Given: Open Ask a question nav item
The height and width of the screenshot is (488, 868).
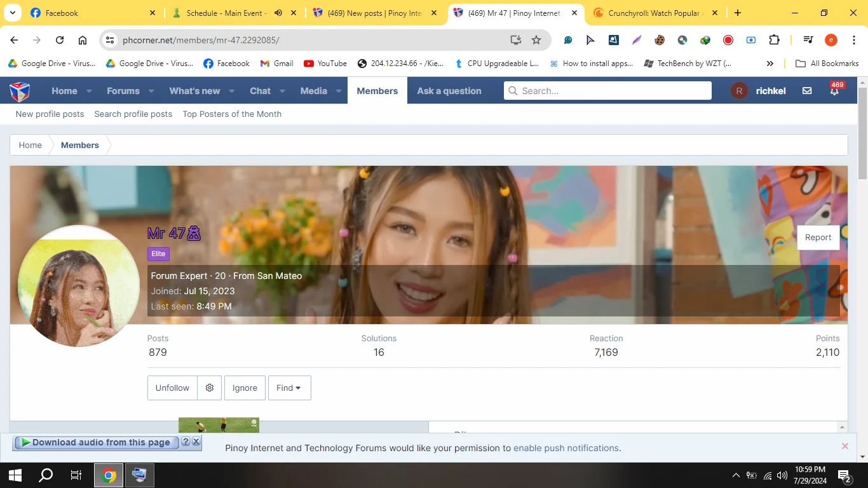Looking at the screenshot, I should (449, 91).
